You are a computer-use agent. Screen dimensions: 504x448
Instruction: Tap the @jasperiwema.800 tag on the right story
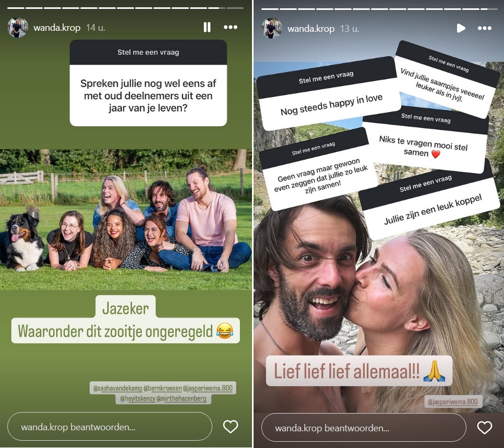coord(453,402)
